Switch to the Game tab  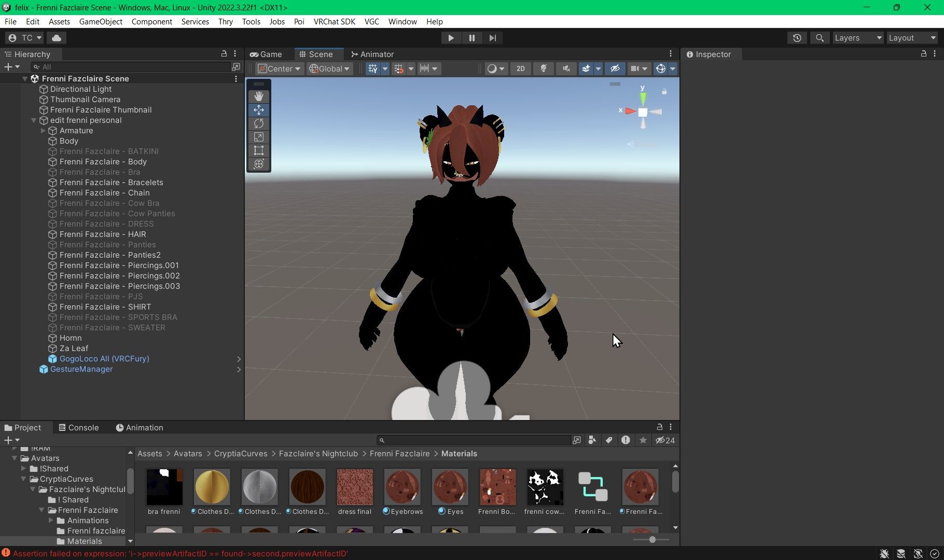tap(266, 54)
